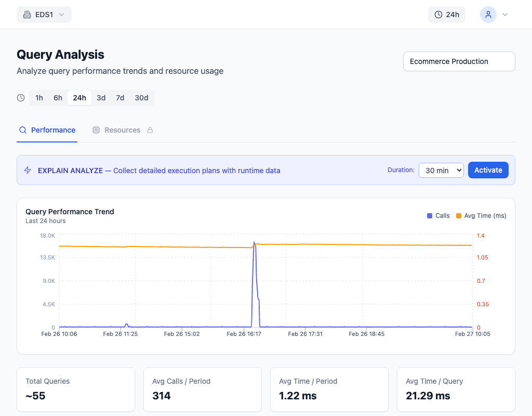Image resolution: width=532 pixels, height=416 pixels.
Task: Click the lock icon next to Resources
Action: 150,130
